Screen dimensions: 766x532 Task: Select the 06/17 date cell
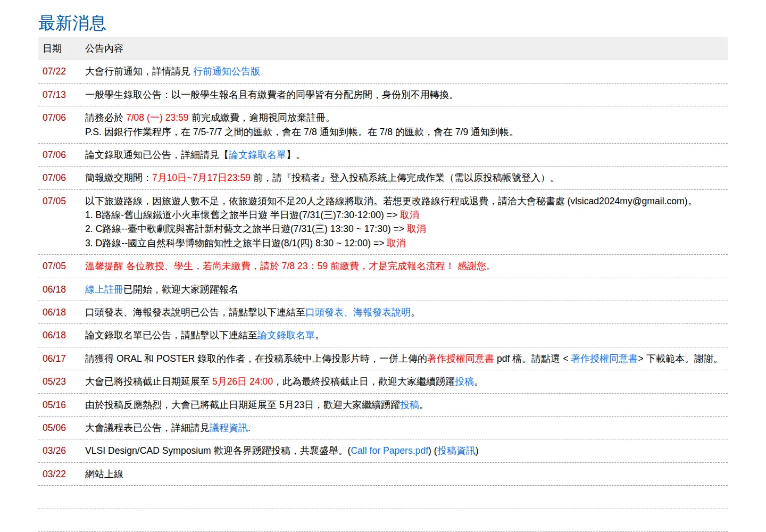(x=54, y=359)
